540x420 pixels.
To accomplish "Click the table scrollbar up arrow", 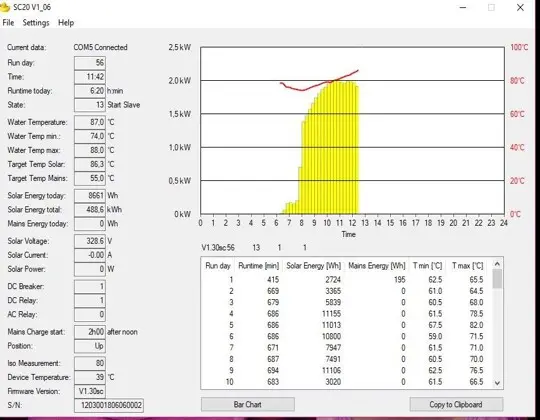I will click(497, 264).
